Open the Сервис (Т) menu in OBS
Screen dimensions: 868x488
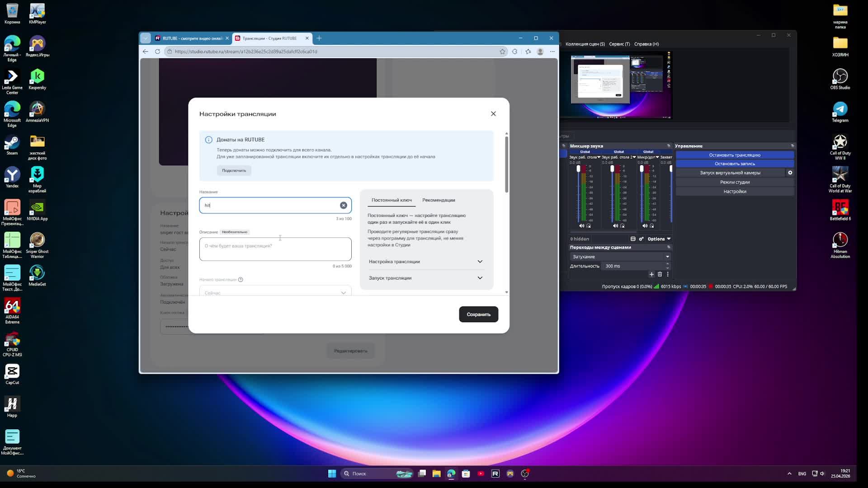[x=619, y=44]
